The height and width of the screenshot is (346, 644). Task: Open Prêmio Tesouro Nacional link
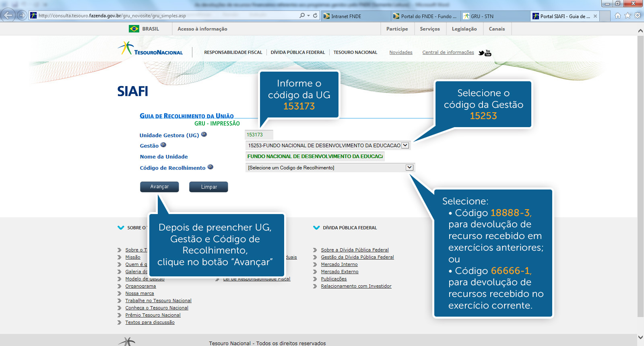pos(153,315)
